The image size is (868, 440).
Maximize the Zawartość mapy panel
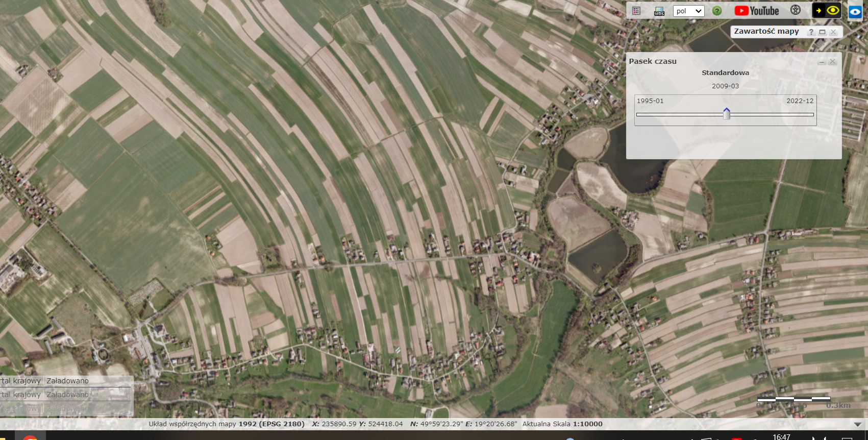(x=822, y=32)
